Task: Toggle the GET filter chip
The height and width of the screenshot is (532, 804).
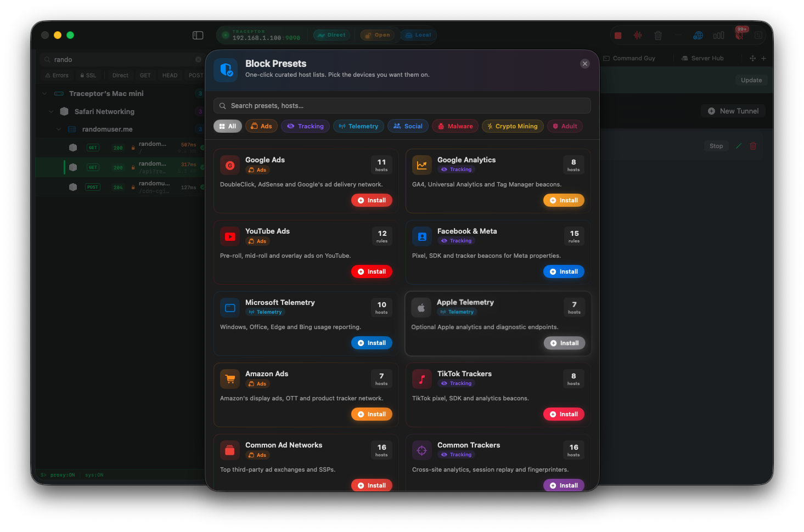Action: (x=145, y=76)
